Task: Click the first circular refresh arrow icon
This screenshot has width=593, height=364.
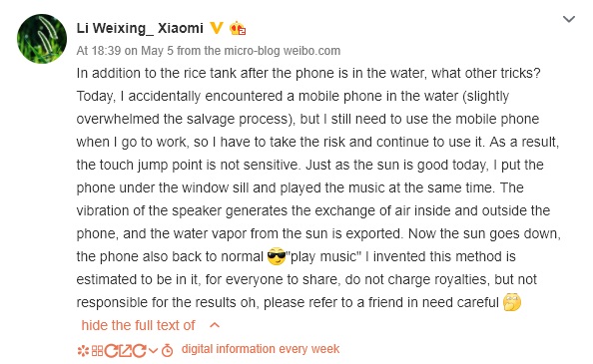Action: tap(112, 351)
